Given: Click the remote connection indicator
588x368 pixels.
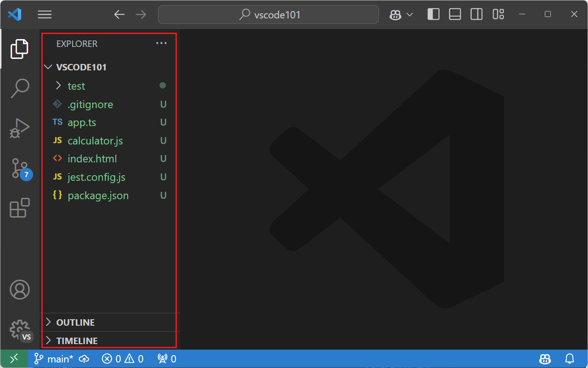Looking at the screenshot, I should [x=14, y=358].
